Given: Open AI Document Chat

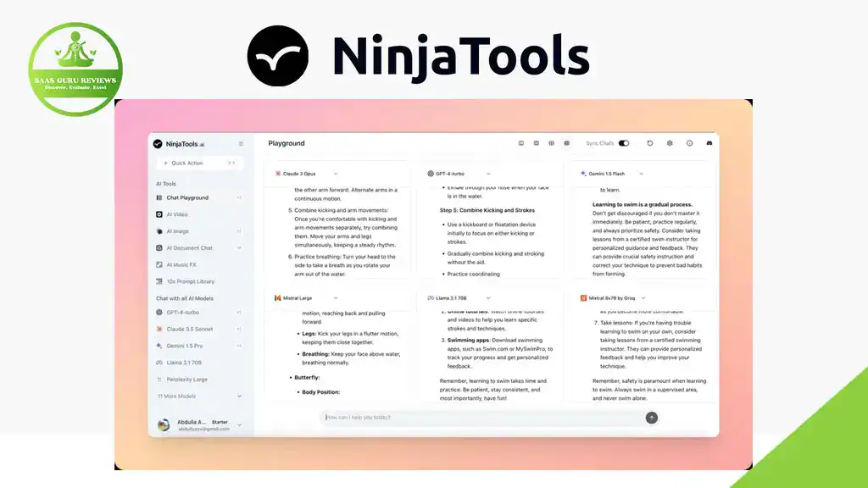Looking at the screenshot, I should (x=189, y=248).
